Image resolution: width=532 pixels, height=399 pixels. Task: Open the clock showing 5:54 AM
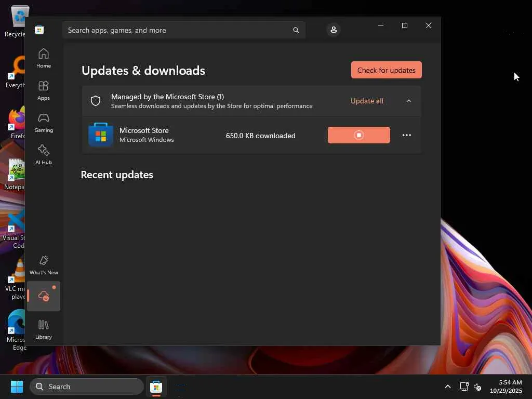pyautogui.click(x=506, y=387)
